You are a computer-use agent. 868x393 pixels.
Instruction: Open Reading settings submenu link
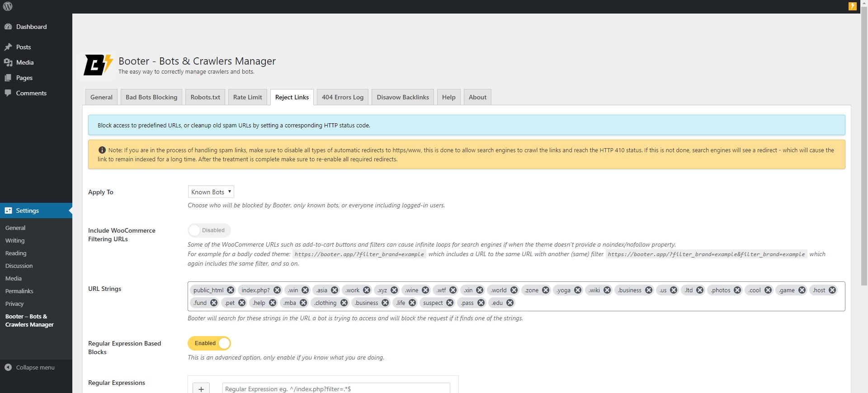pyautogui.click(x=16, y=253)
